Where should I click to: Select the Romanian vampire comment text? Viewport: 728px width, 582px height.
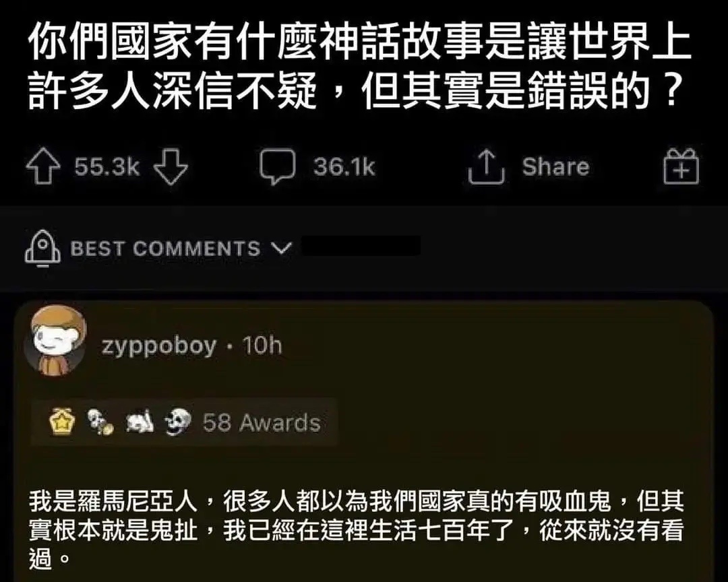click(x=357, y=529)
